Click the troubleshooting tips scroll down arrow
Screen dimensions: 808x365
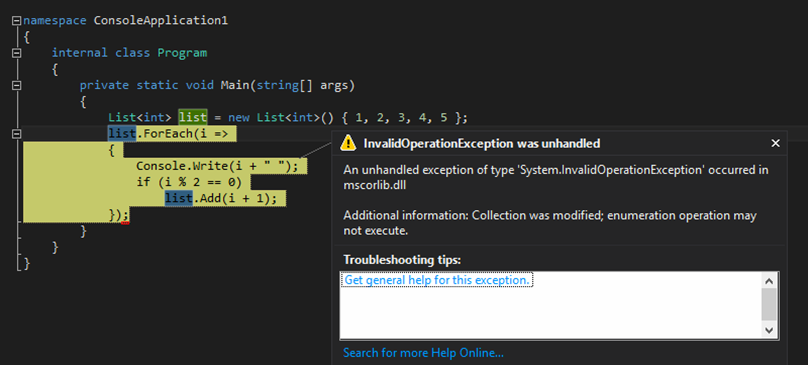tap(769, 330)
